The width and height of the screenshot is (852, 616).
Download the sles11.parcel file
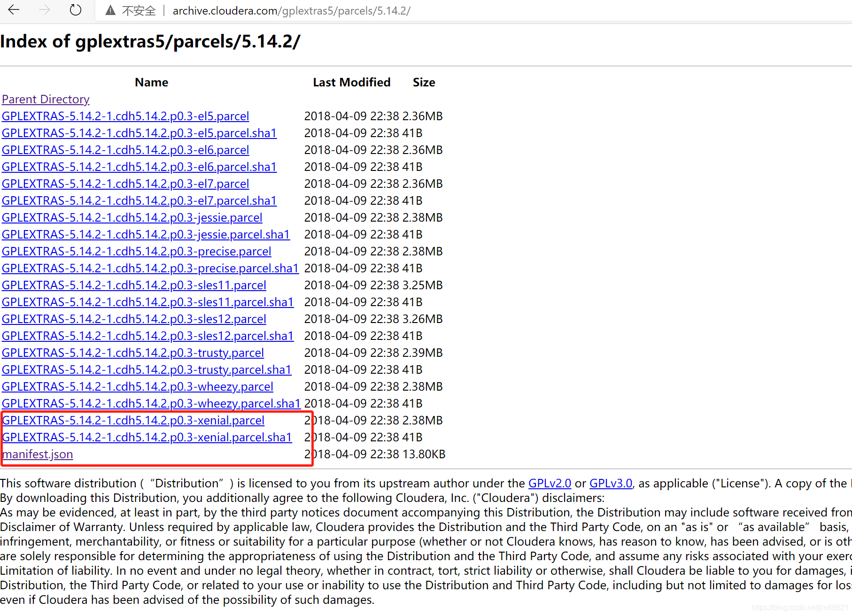click(x=134, y=285)
